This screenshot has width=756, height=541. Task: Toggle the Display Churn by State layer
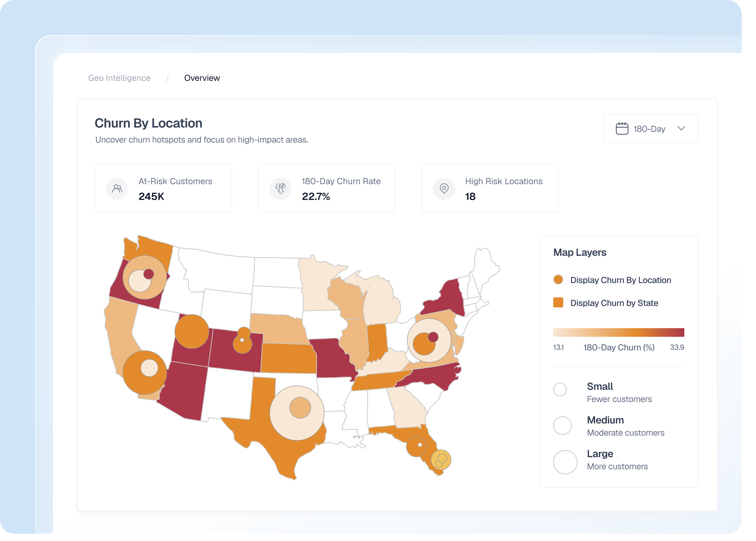pos(606,303)
